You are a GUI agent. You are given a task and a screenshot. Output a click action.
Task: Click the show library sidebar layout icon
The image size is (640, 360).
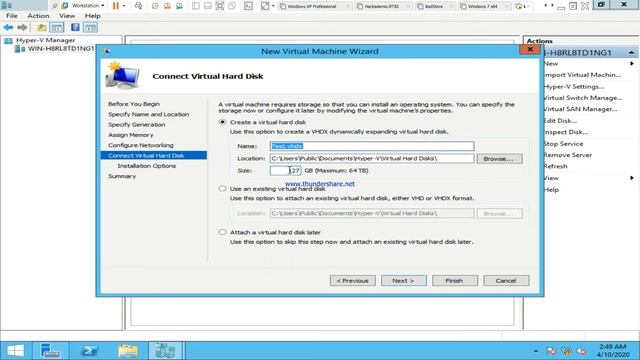[x=196, y=6]
